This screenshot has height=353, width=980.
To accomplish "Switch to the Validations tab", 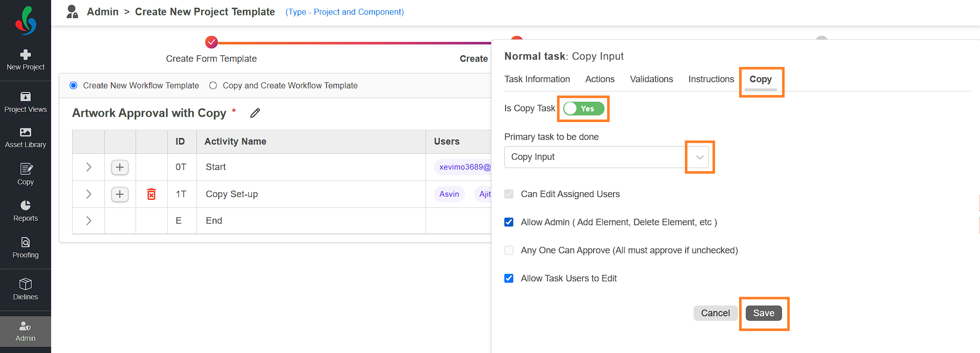I will point(652,79).
